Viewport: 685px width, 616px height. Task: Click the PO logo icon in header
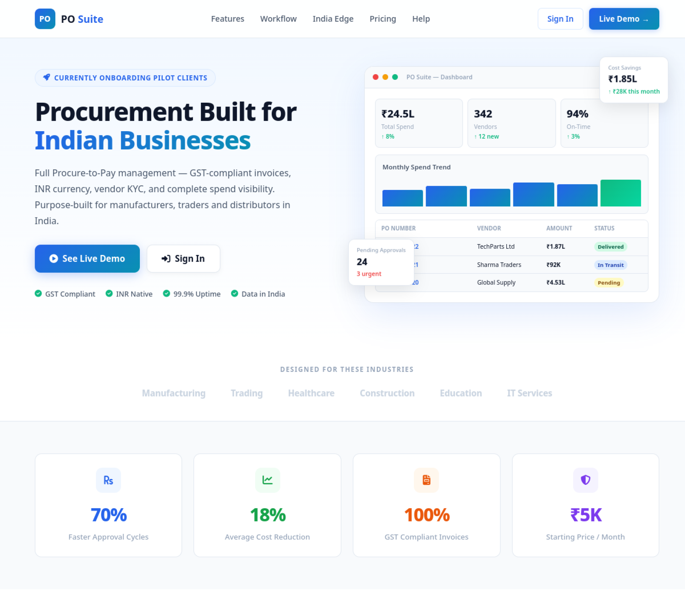click(x=45, y=19)
